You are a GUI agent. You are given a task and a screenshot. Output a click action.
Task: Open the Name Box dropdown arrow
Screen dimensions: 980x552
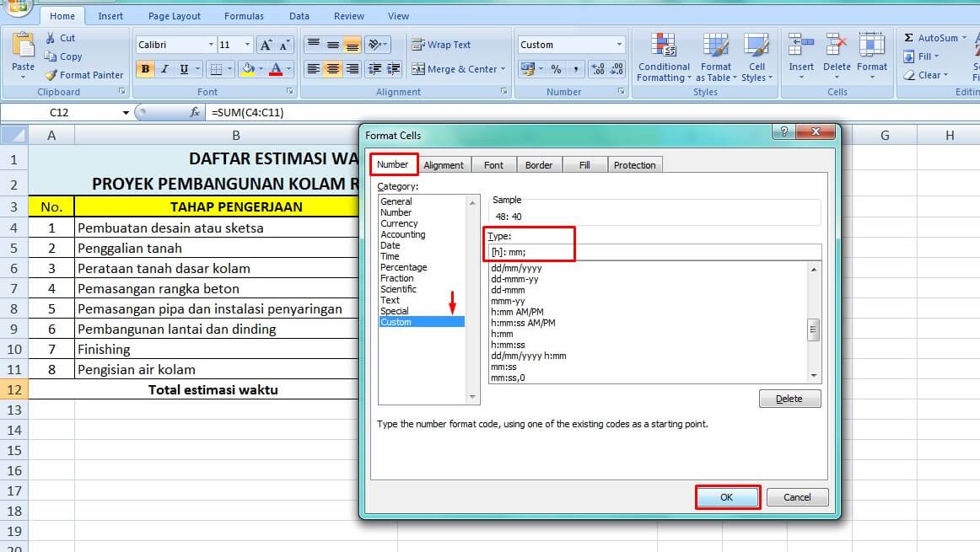point(124,111)
